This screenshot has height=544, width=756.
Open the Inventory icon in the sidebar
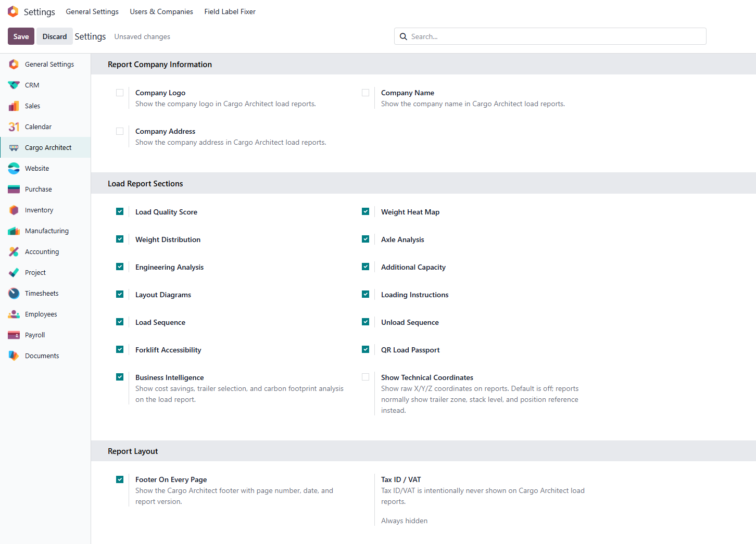point(14,210)
